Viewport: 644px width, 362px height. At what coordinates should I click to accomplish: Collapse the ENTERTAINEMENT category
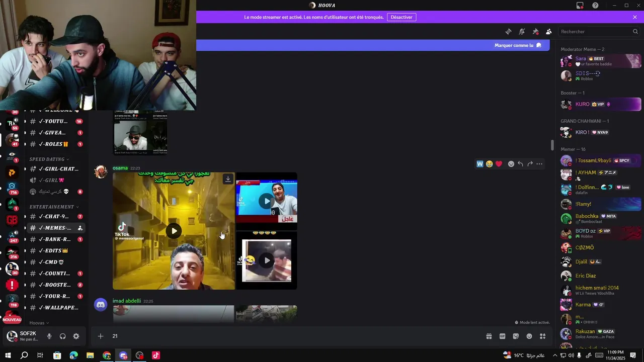(x=54, y=207)
